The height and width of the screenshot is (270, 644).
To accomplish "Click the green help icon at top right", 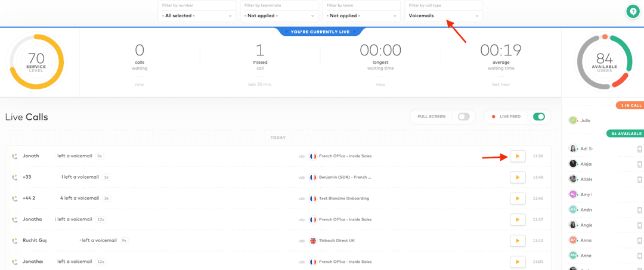I will coord(632,11).
